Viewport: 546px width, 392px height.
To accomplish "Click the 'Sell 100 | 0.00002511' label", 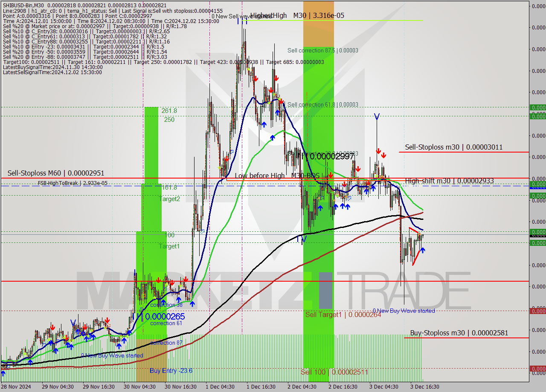I will (x=334, y=372).
